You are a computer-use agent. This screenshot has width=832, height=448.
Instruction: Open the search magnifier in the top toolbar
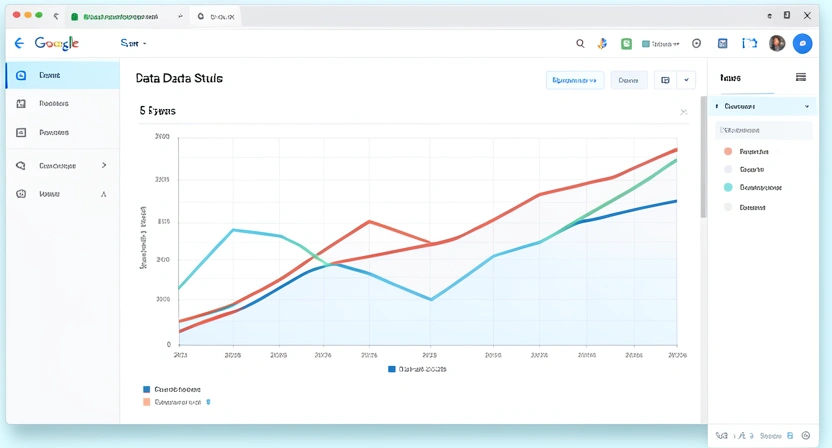[580, 44]
